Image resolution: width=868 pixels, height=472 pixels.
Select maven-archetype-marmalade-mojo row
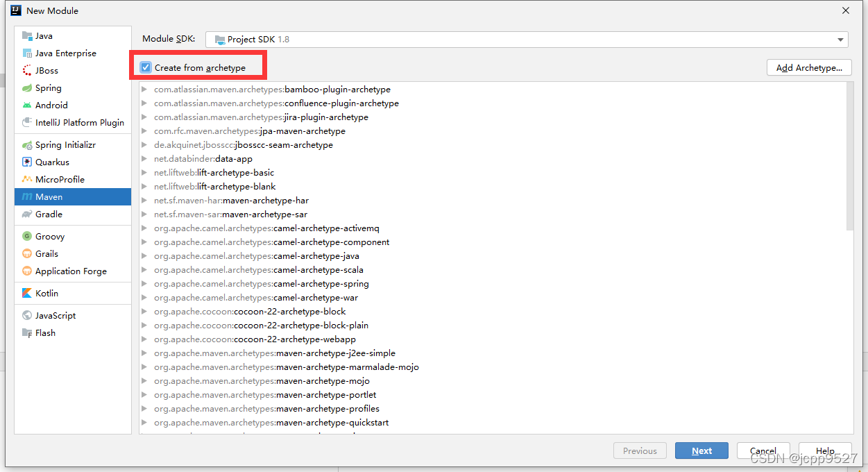(493, 367)
